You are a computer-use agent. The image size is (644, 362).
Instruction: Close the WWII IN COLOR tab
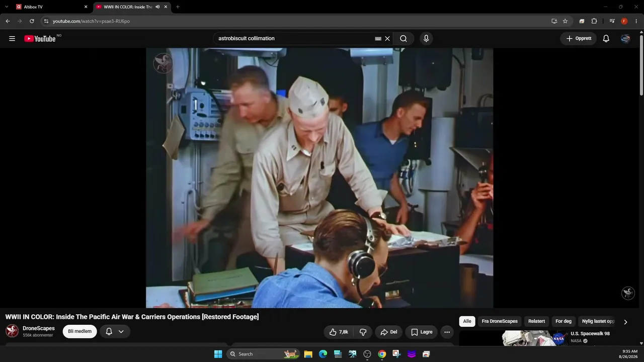coord(166,7)
